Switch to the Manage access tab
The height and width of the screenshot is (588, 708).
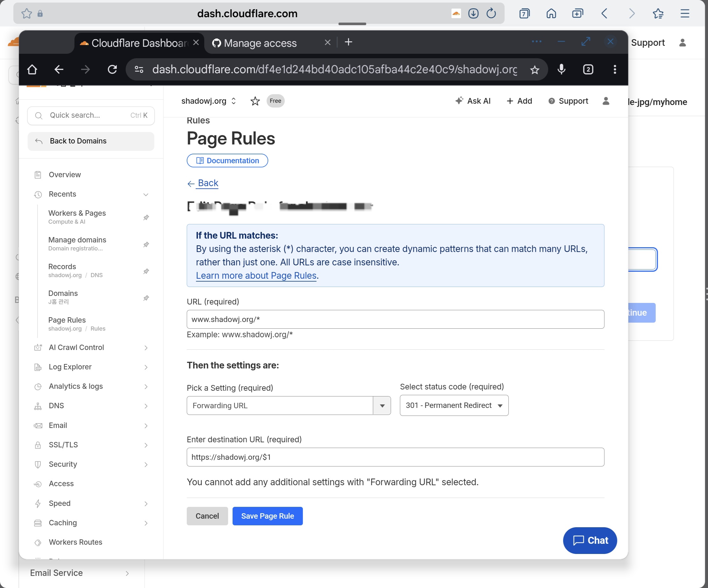[x=260, y=43]
